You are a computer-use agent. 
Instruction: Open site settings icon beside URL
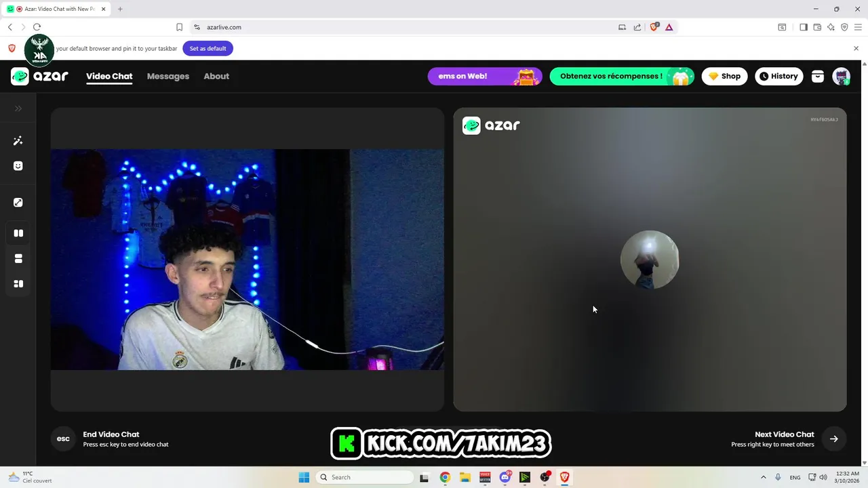tap(197, 27)
